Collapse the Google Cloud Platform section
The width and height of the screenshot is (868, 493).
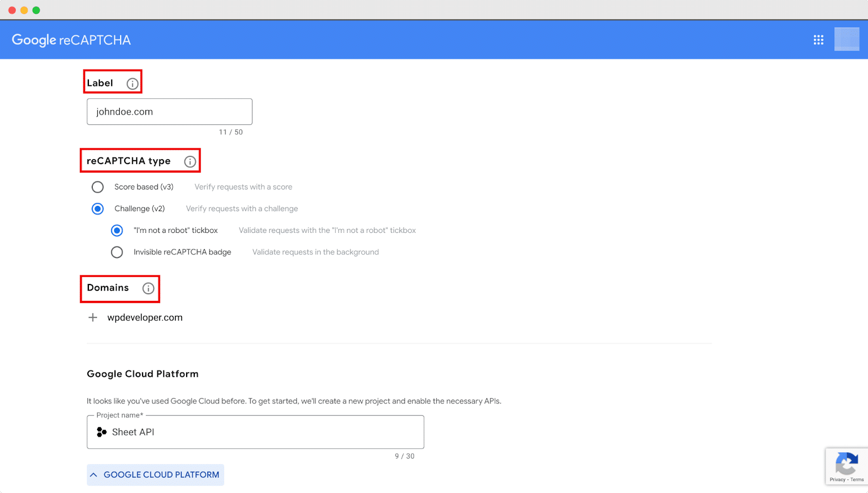(x=155, y=474)
